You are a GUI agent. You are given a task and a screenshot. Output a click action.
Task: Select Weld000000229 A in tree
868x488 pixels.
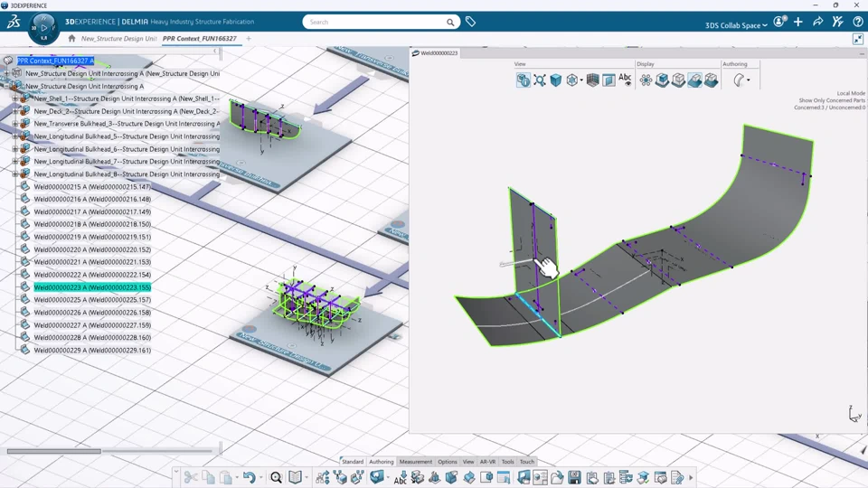(92, 351)
